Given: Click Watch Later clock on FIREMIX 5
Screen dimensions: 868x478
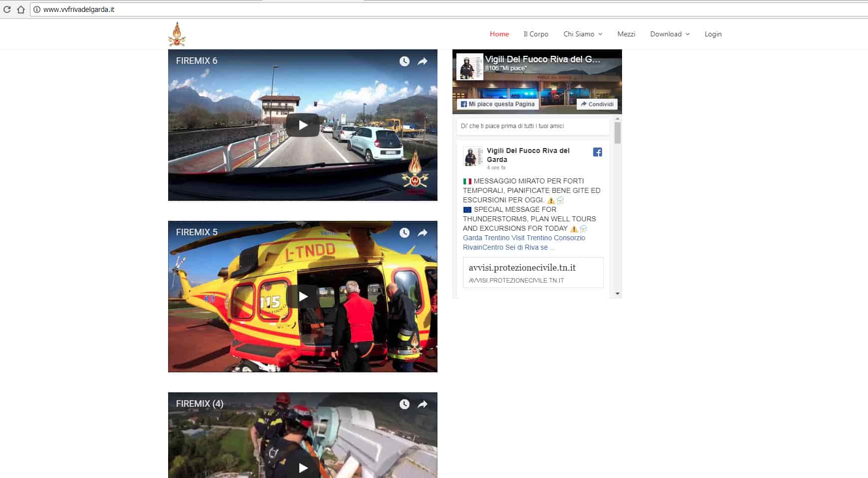Looking at the screenshot, I should pyautogui.click(x=405, y=233).
